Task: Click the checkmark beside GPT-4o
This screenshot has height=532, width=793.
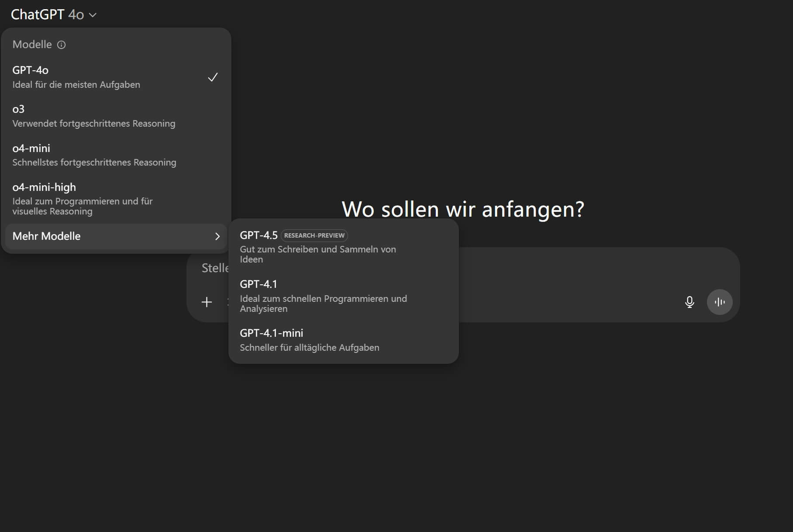Action: [213, 77]
